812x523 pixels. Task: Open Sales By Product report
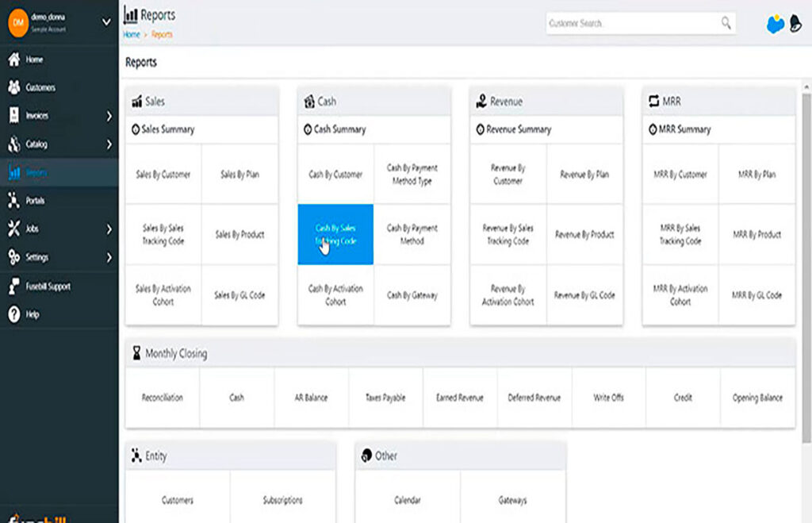click(239, 234)
